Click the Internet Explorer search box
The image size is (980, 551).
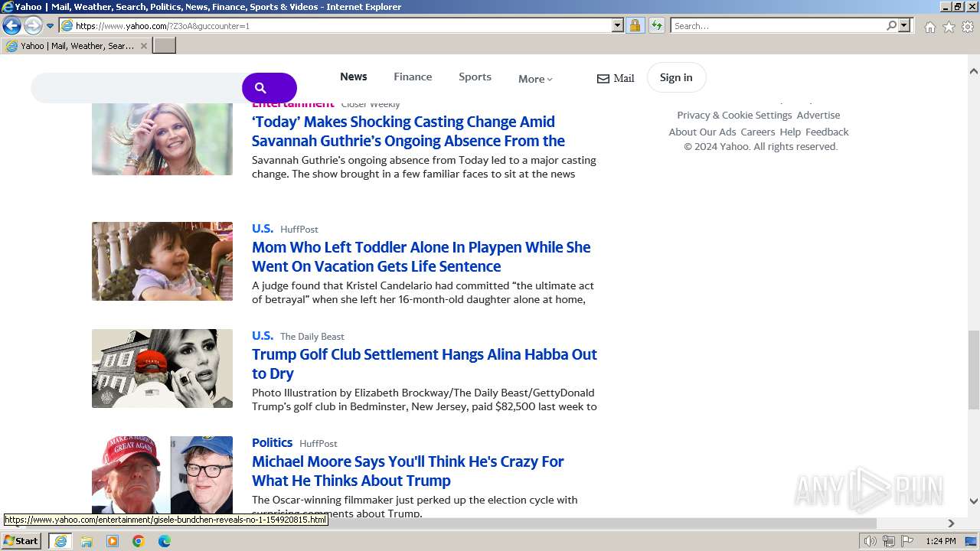tap(777, 26)
